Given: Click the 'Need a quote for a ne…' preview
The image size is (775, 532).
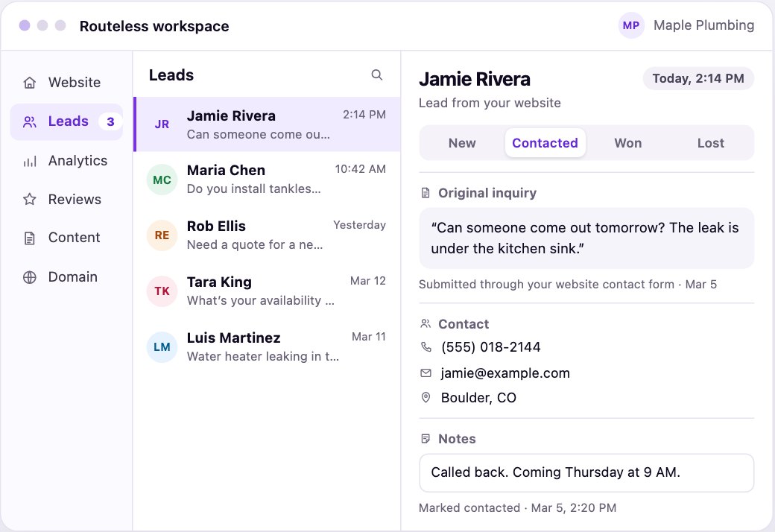Looking at the screenshot, I should pyautogui.click(x=255, y=244).
